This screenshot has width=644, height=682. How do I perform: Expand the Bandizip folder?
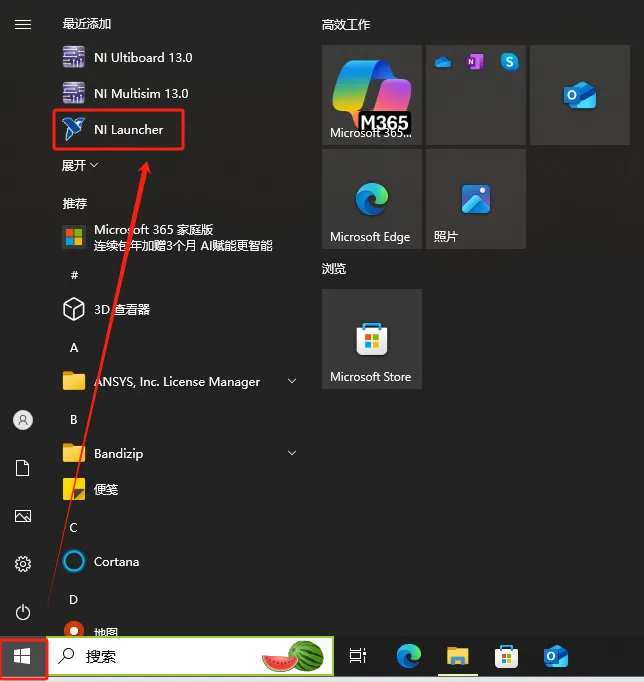pos(180,453)
